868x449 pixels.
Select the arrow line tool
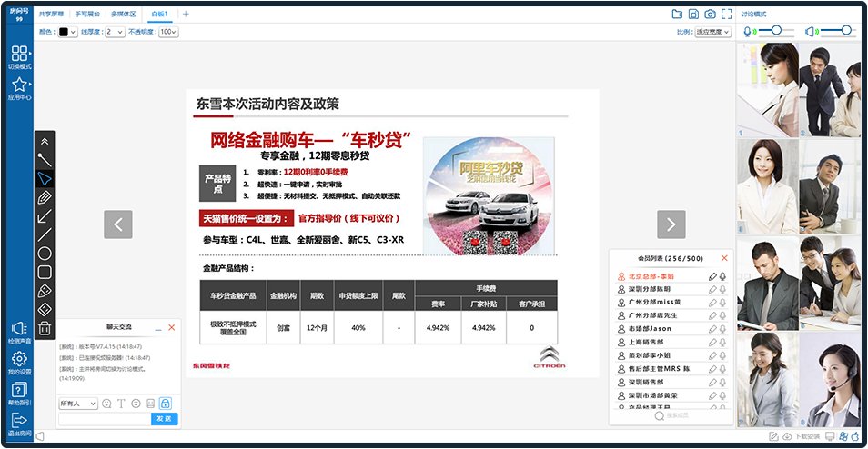point(45,216)
